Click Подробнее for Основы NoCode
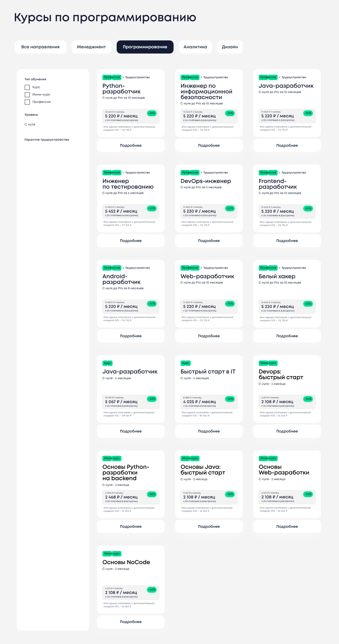 [x=131, y=622]
